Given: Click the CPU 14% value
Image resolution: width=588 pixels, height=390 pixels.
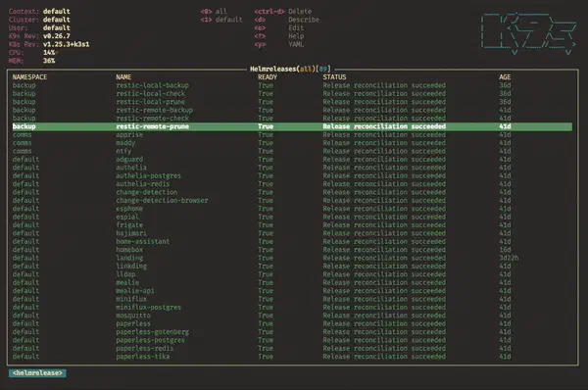Looking at the screenshot, I should point(49,53).
